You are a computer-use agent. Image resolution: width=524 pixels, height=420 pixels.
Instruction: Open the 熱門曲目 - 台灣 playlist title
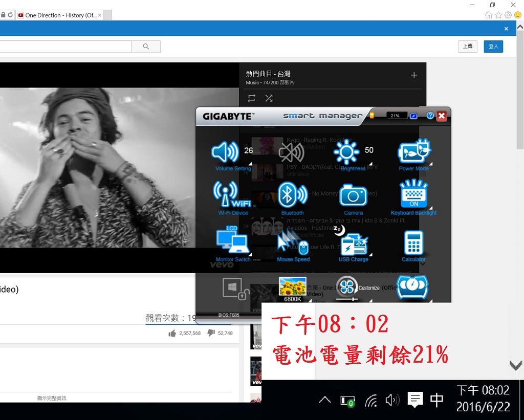pos(268,74)
